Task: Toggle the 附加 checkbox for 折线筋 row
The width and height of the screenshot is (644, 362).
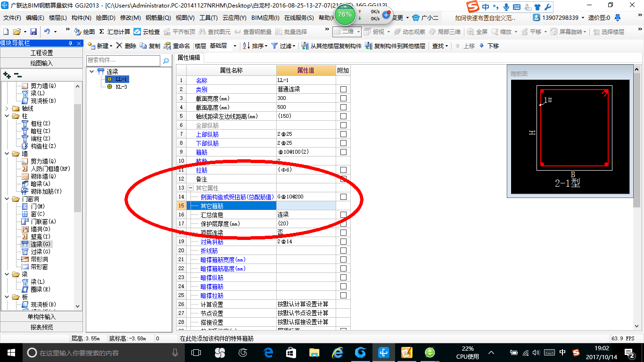Action: point(343,251)
